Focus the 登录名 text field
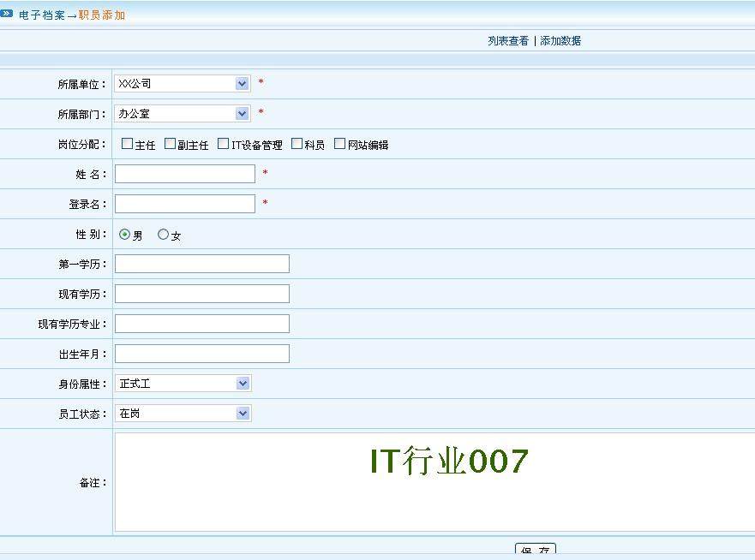The width and height of the screenshot is (755, 560). [x=185, y=204]
